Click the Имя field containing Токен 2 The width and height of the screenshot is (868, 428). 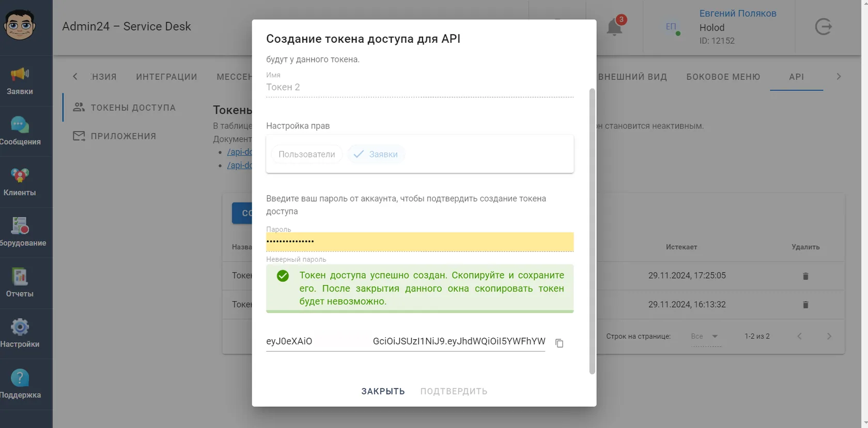pyautogui.click(x=420, y=87)
